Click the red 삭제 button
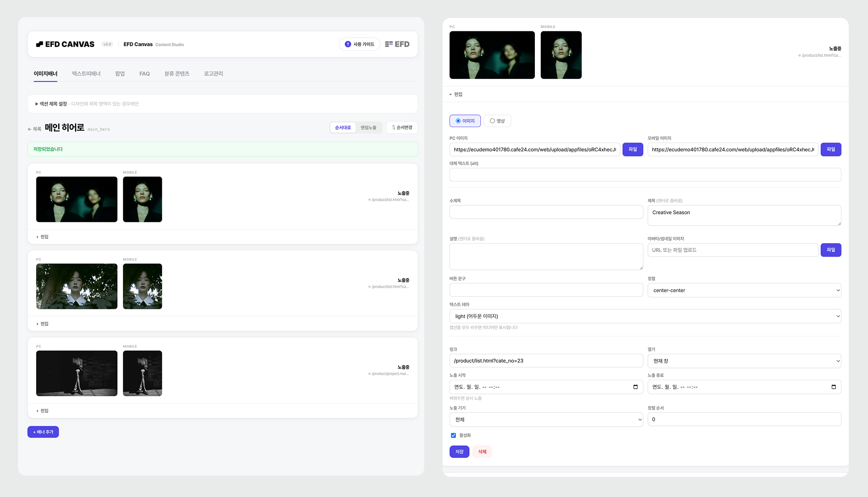Image resolution: width=868 pixels, height=497 pixels. [482, 452]
